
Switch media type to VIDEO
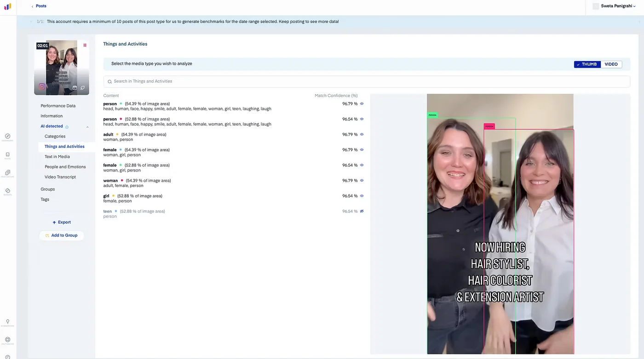[x=611, y=64]
